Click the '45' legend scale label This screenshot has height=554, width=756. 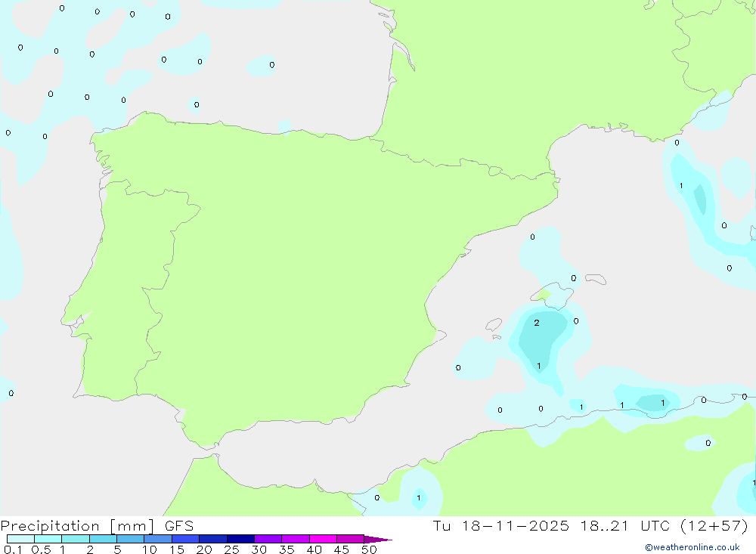click(342, 549)
